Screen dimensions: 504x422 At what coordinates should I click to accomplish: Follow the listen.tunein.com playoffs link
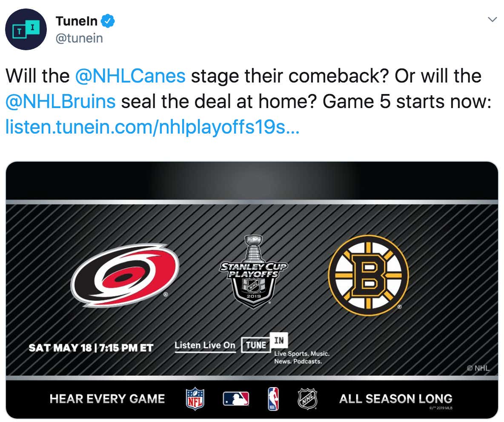(152, 127)
